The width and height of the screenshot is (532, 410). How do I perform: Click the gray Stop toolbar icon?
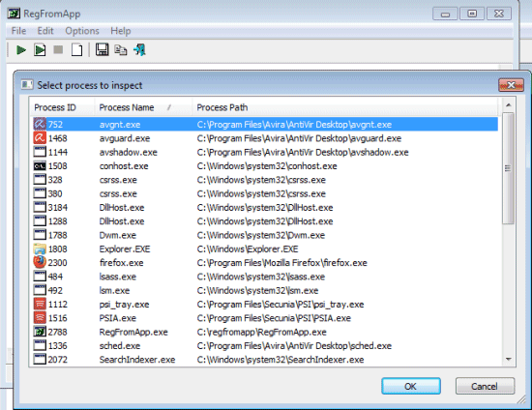[58, 50]
